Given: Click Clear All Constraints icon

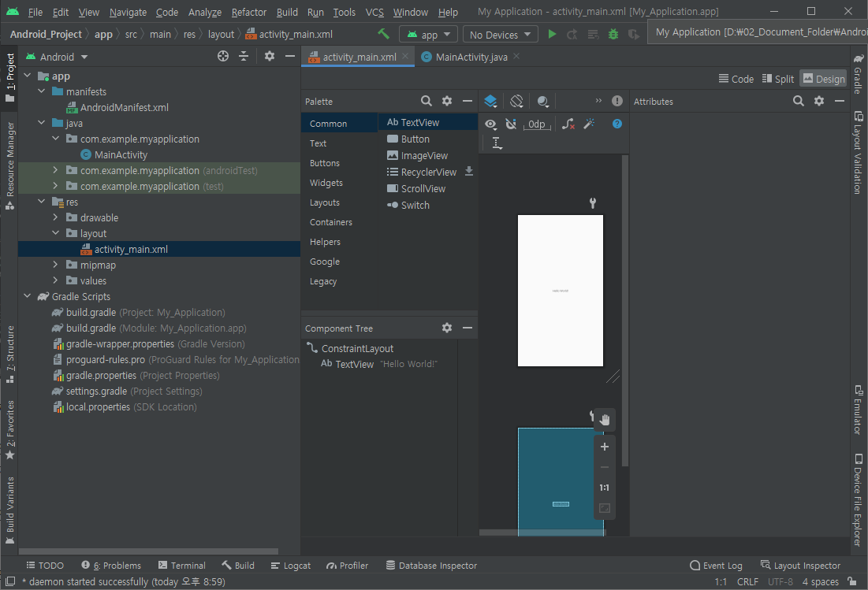Looking at the screenshot, I should coord(568,124).
